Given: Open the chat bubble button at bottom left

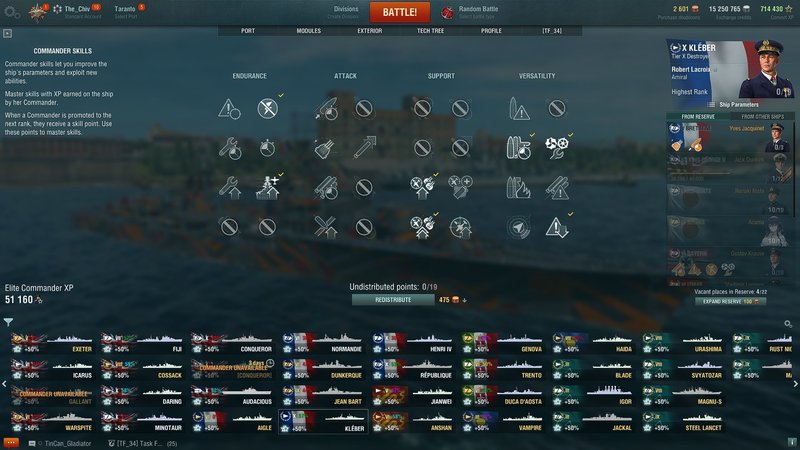Looking at the screenshot, I should [x=11, y=443].
